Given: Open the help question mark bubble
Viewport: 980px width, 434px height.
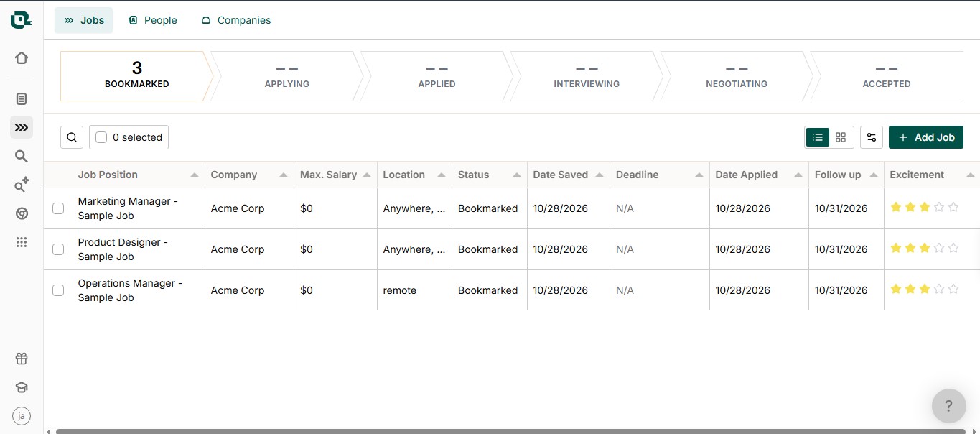Looking at the screenshot, I should [x=948, y=406].
